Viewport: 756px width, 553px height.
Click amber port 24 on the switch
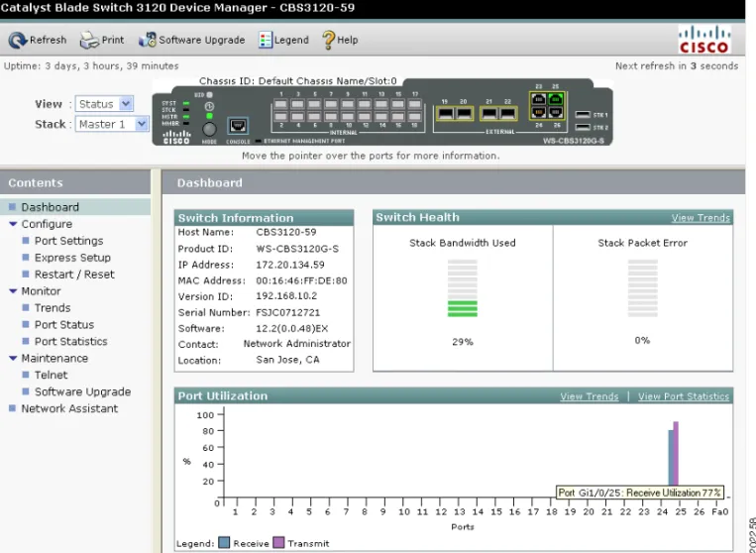pos(539,112)
